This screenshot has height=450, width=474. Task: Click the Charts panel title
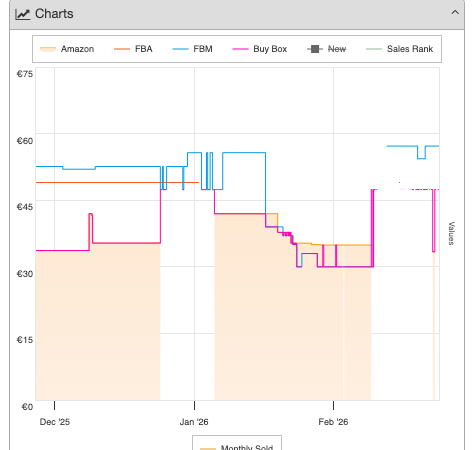coord(54,14)
